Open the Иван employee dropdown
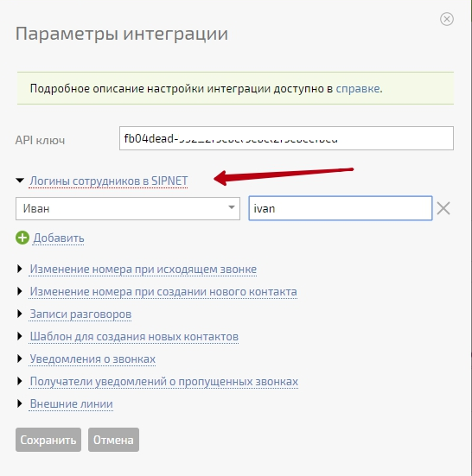472x476 pixels. tap(128, 208)
